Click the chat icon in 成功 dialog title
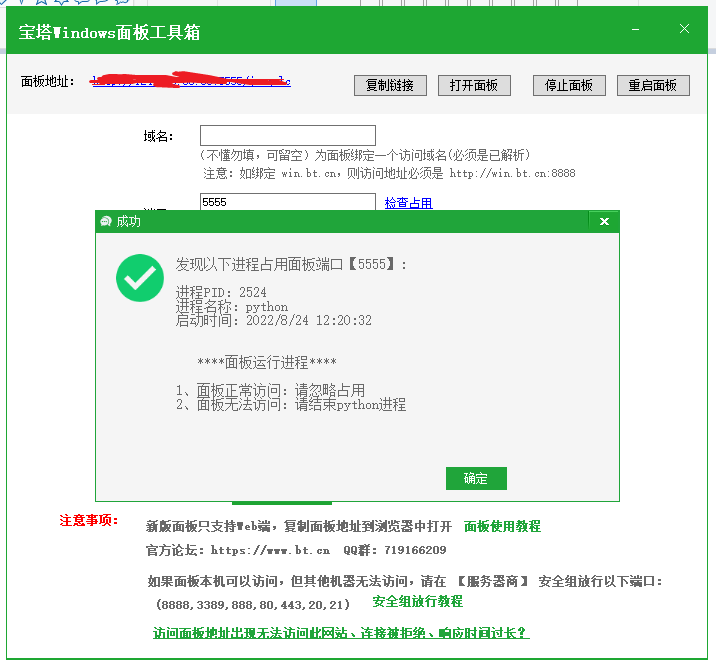 pyautogui.click(x=106, y=221)
